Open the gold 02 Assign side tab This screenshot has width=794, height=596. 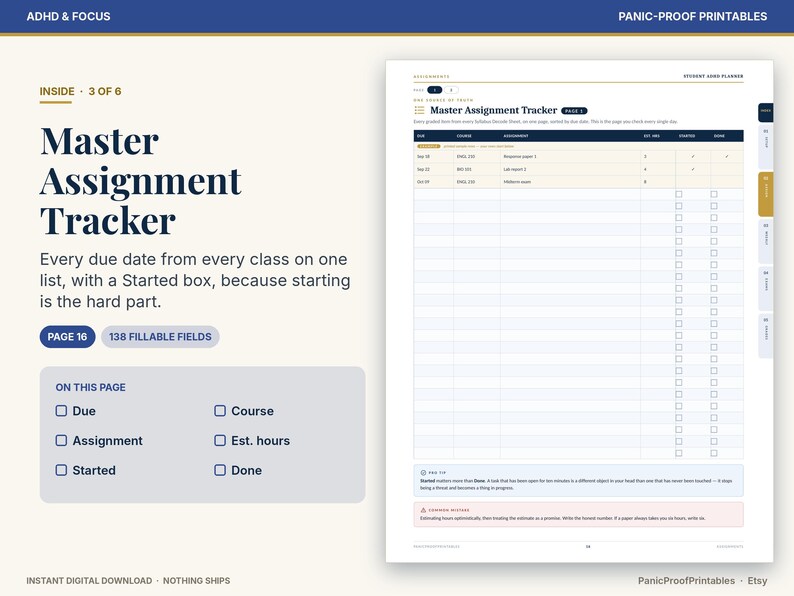coord(765,194)
